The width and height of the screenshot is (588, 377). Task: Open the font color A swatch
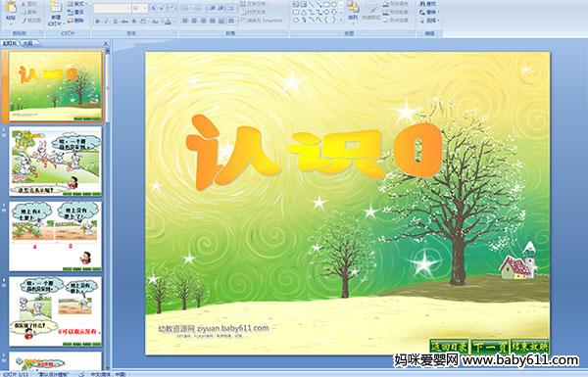(168, 22)
